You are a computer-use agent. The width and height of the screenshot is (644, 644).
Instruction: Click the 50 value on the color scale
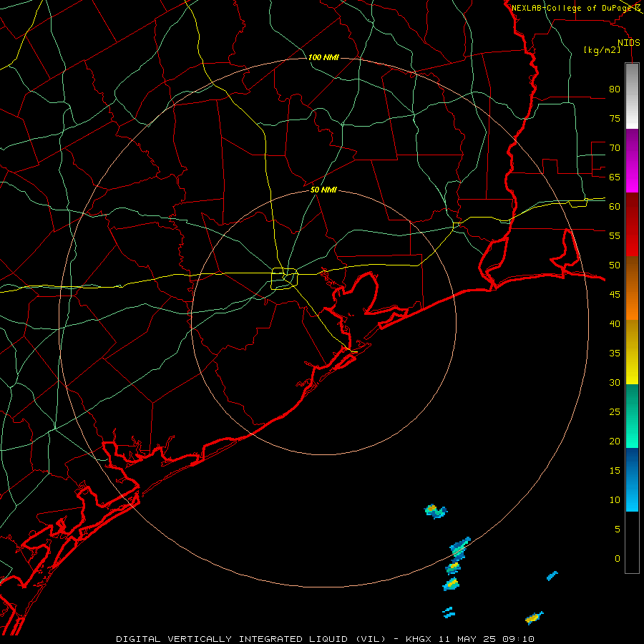coord(615,265)
